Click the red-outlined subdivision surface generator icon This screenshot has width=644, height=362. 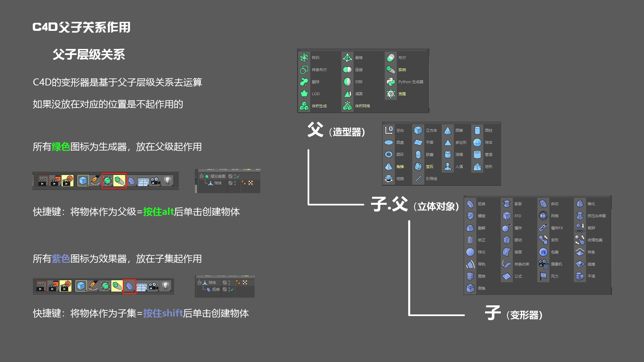pyautogui.click(x=108, y=181)
